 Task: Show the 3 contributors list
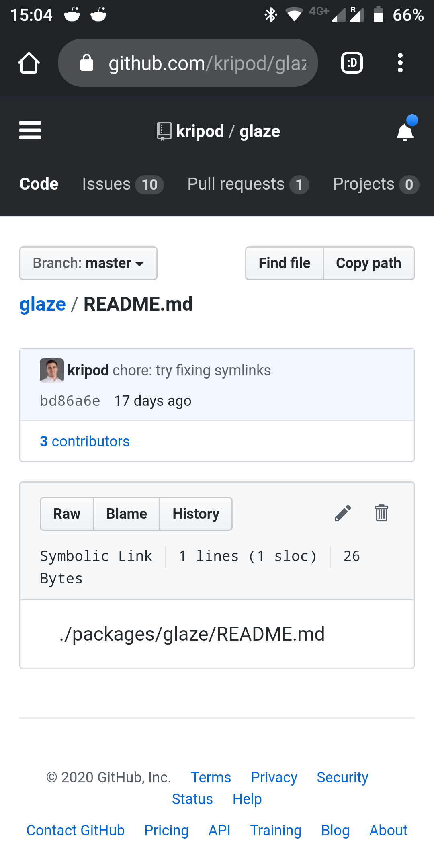(x=85, y=441)
